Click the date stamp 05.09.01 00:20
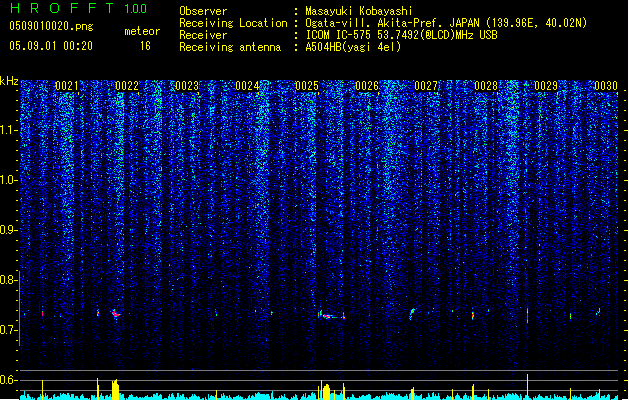This screenshot has height=400, width=629. click(51, 46)
